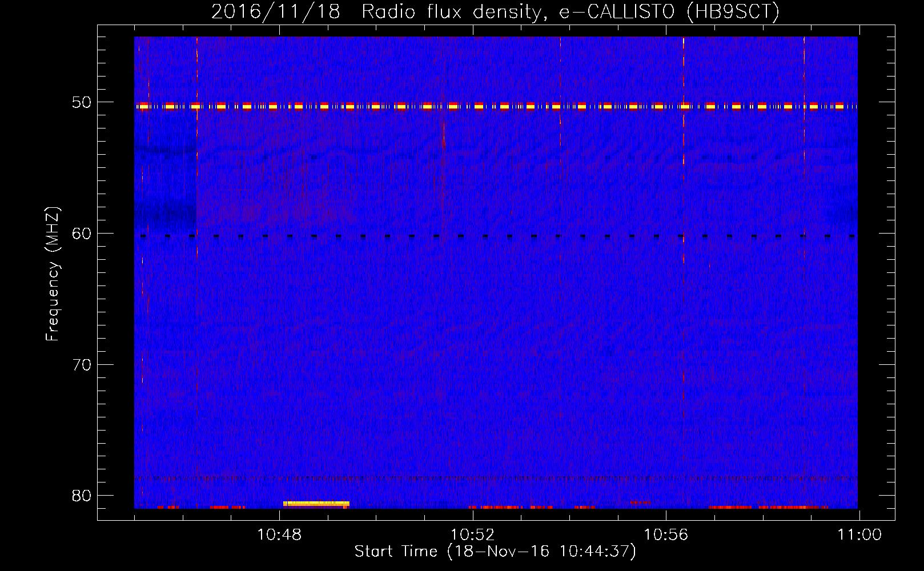Click the 10:52 time tick label
This screenshot has width=924, height=571.
click(472, 535)
